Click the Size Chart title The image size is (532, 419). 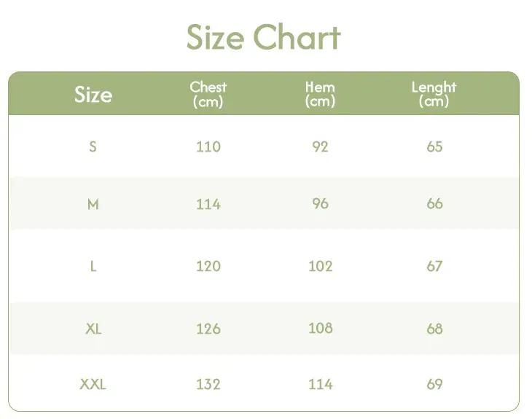point(264,37)
